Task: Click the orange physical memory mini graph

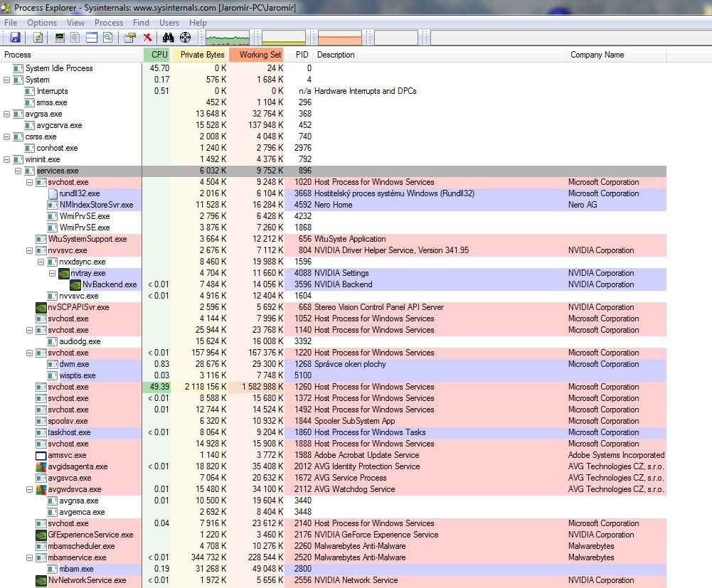Action: 340,38
